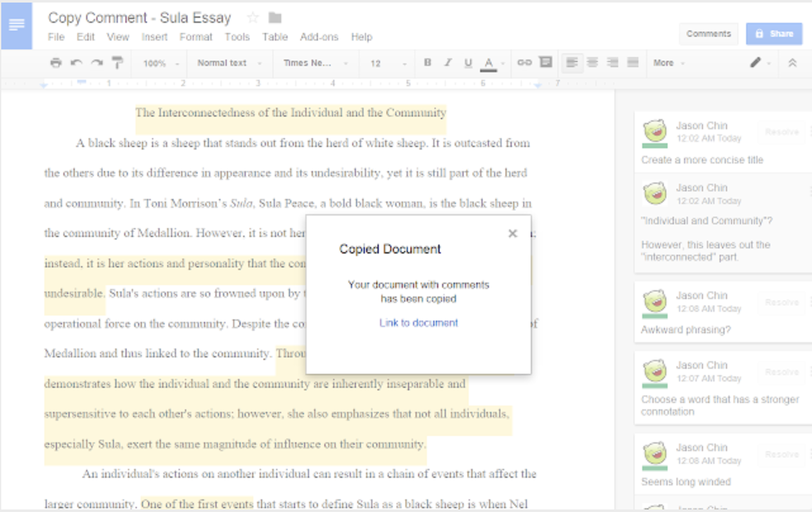Close the Copied Document dialog
The width and height of the screenshot is (812, 512).
point(513,233)
